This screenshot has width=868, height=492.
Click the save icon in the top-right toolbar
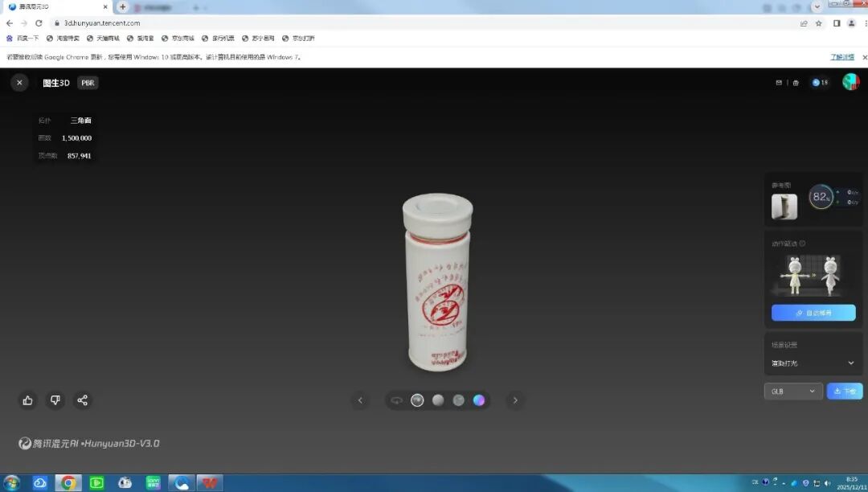pyautogui.click(x=778, y=83)
